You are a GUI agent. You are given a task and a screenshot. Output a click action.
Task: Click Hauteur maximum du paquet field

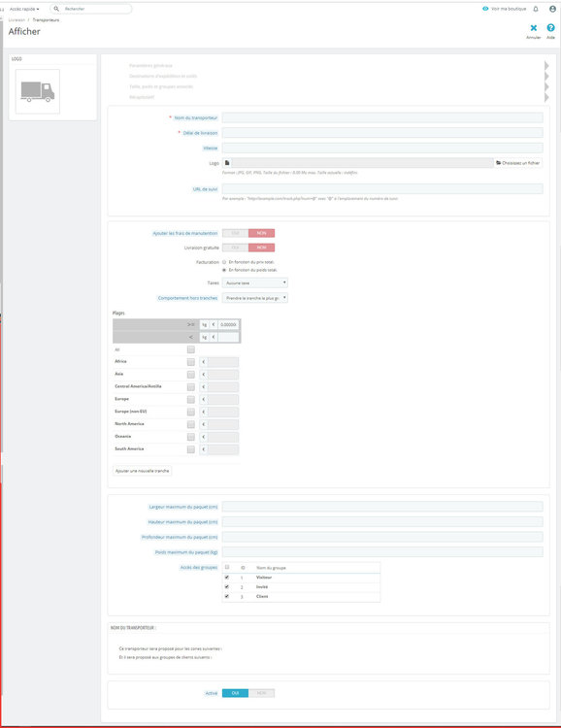(x=382, y=522)
